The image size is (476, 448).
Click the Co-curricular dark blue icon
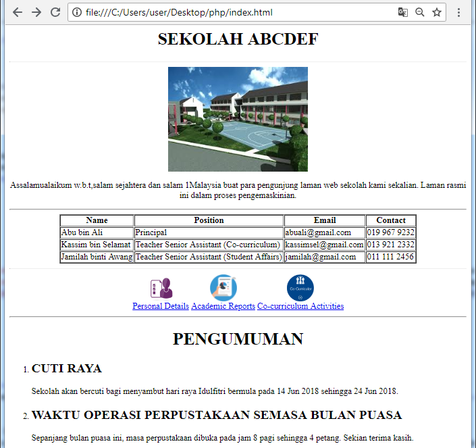(x=300, y=288)
